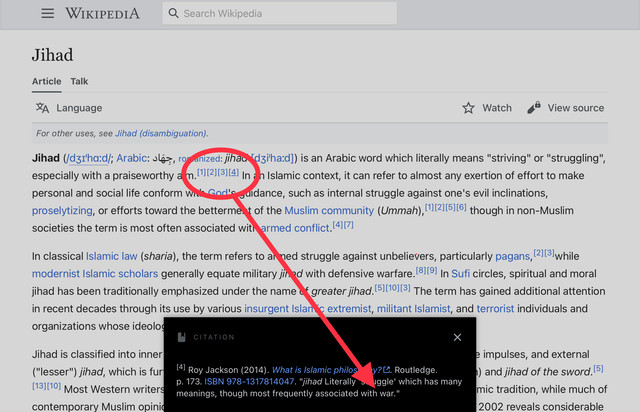640x412 pixels.
Task: Click citation [4] after 'praiseworthy aim'
Action: pos(233,172)
